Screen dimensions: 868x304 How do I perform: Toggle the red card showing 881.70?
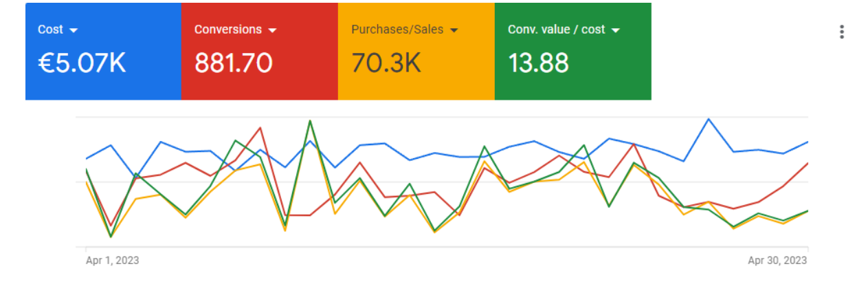point(260,52)
